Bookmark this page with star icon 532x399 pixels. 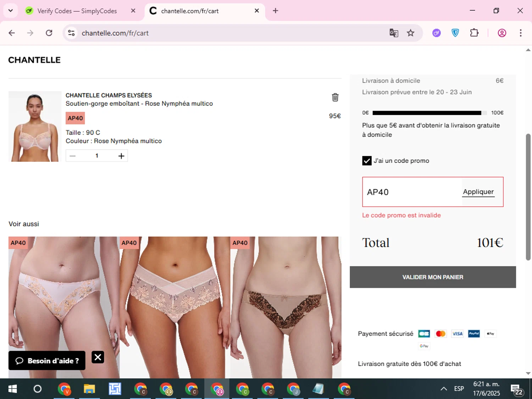[x=410, y=33]
